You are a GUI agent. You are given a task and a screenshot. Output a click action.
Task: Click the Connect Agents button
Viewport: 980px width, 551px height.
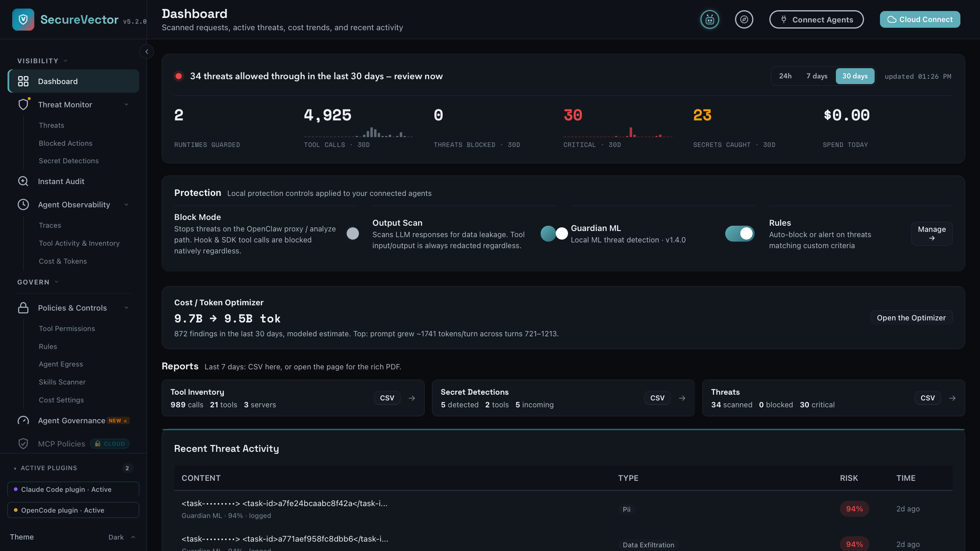(x=816, y=20)
